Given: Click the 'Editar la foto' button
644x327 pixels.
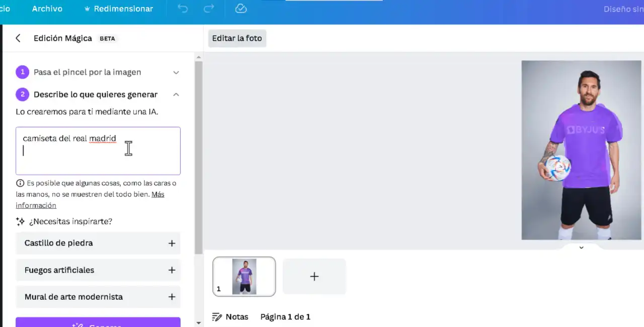Looking at the screenshot, I should click(x=236, y=38).
